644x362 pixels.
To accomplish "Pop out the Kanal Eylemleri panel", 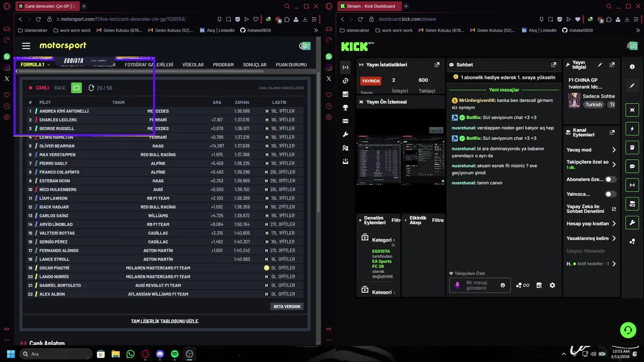I will 612,133.
